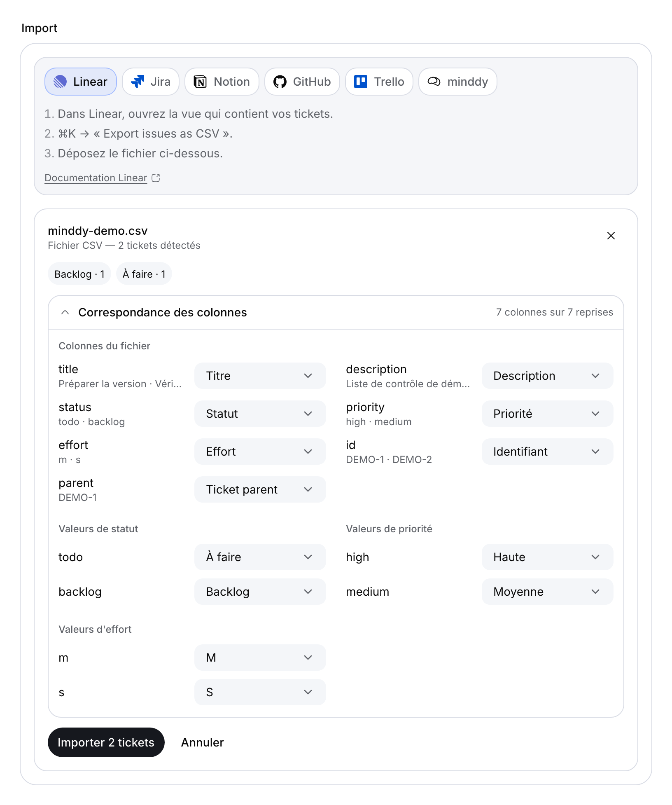
Task: Open external link icon beside Documentation Linear
Action: (x=156, y=178)
